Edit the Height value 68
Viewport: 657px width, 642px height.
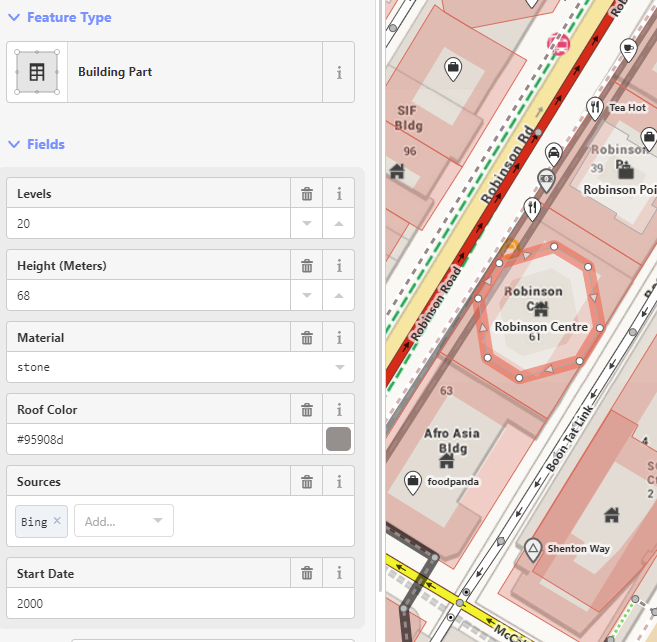[x=149, y=295]
